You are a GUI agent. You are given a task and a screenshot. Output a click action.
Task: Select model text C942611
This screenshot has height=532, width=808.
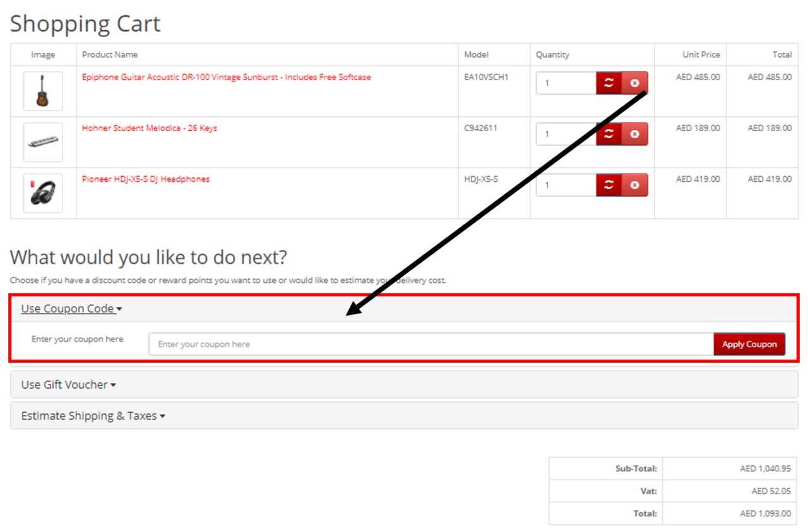tap(480, 128)
